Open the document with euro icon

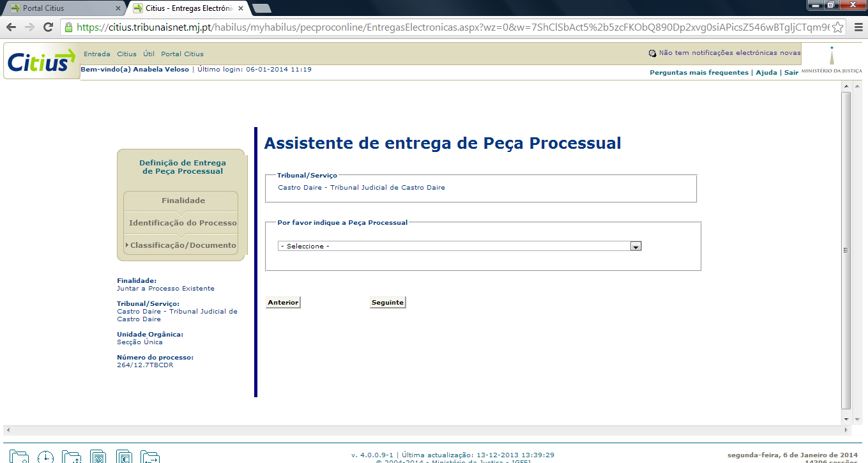coord(124,457)
